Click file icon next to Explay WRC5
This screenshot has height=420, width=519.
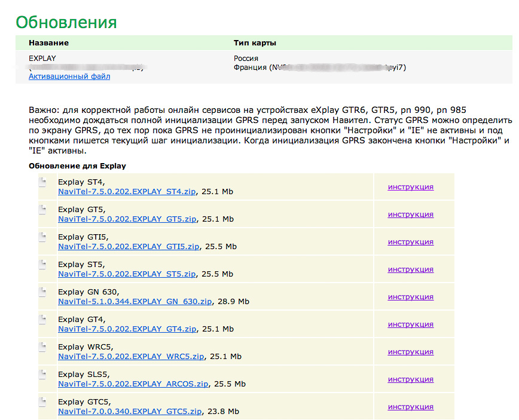[42, 348]
